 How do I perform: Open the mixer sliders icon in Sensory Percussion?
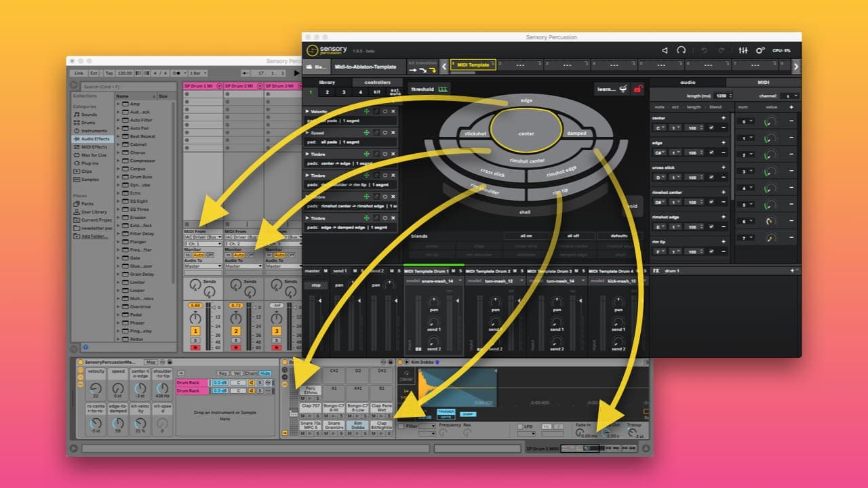pos(743,50)
